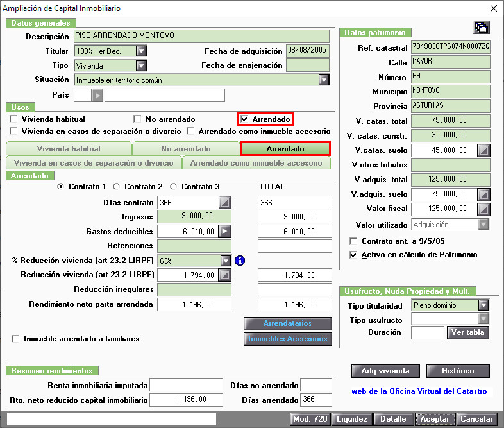Image resolution: width=504 pixels, height=428 pixels.
Task: Click the Ingresos field for Contrato 1
Action: point(194,216)
